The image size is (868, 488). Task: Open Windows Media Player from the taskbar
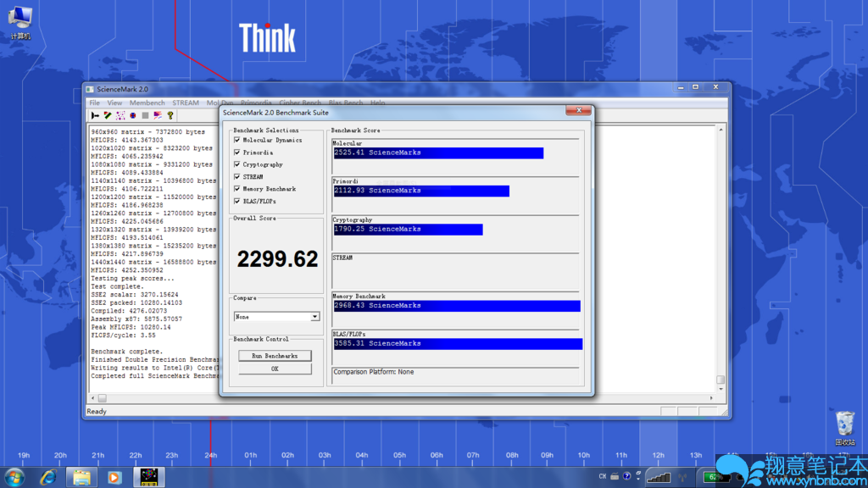point(114,477)
